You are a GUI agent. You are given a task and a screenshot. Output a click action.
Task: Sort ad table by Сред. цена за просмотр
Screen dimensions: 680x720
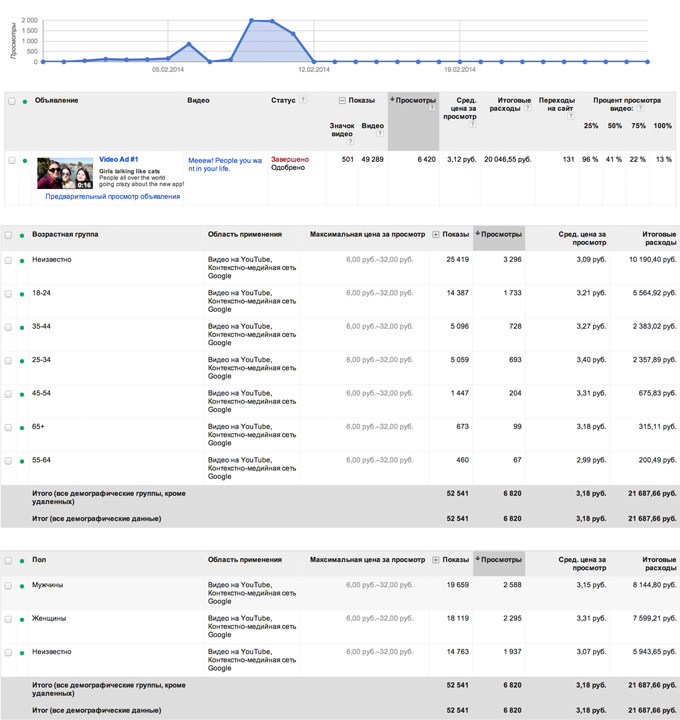(x=460, y=108)
